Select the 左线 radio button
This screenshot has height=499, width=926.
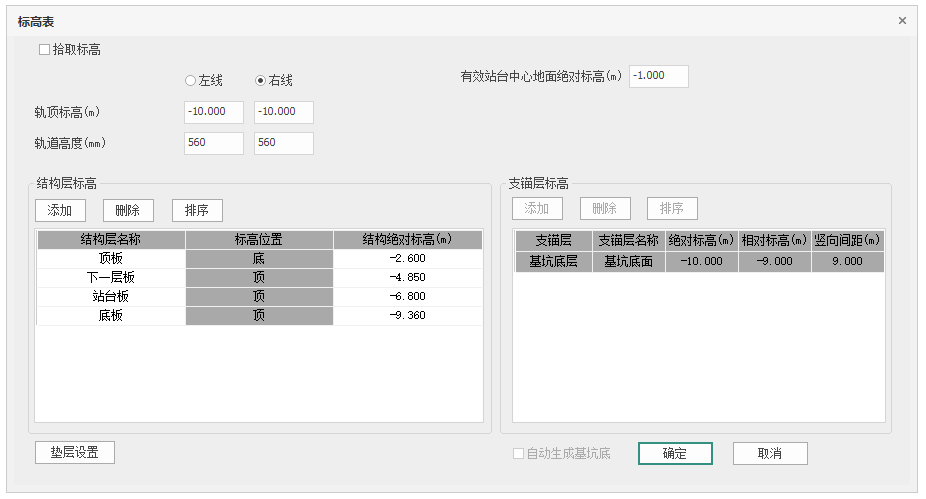[191, 80]
